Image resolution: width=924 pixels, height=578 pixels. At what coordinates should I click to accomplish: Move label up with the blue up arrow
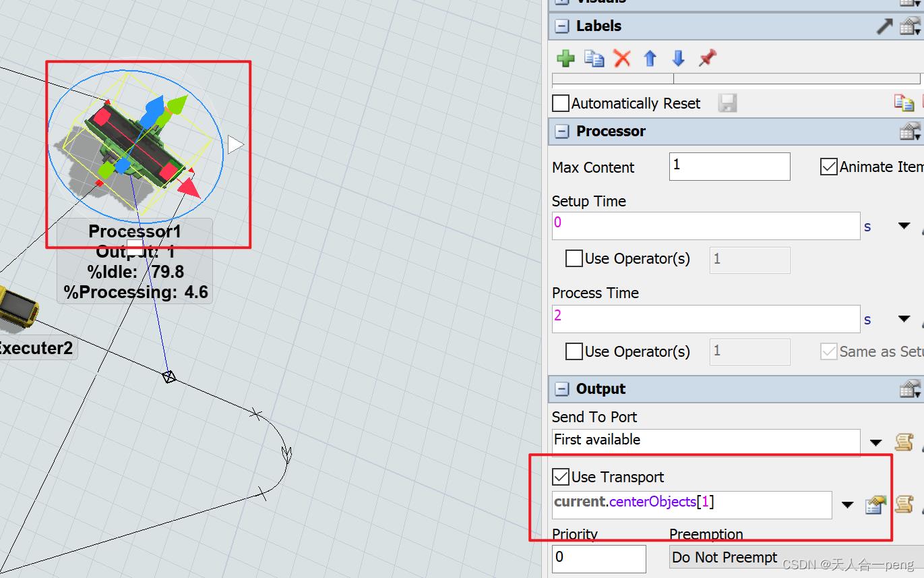pos(650,58)
